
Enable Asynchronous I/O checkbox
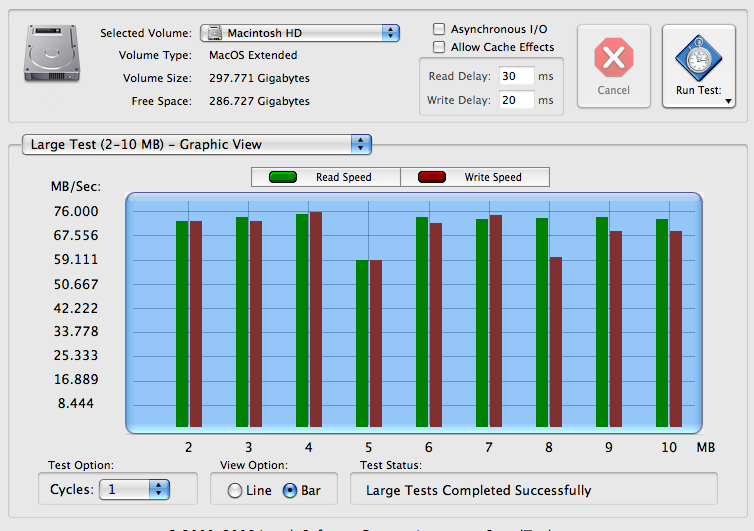[439, 29]
